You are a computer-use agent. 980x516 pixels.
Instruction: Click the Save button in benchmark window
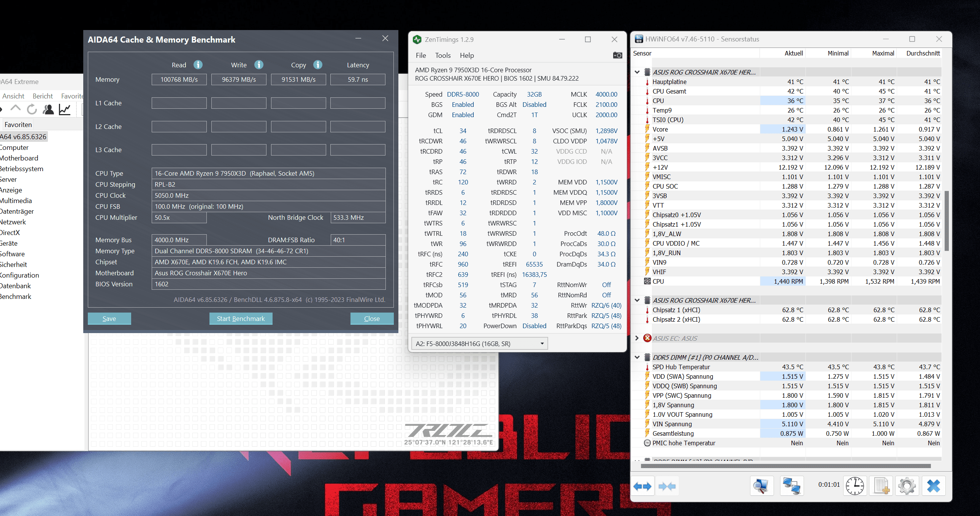coord(109,319)
